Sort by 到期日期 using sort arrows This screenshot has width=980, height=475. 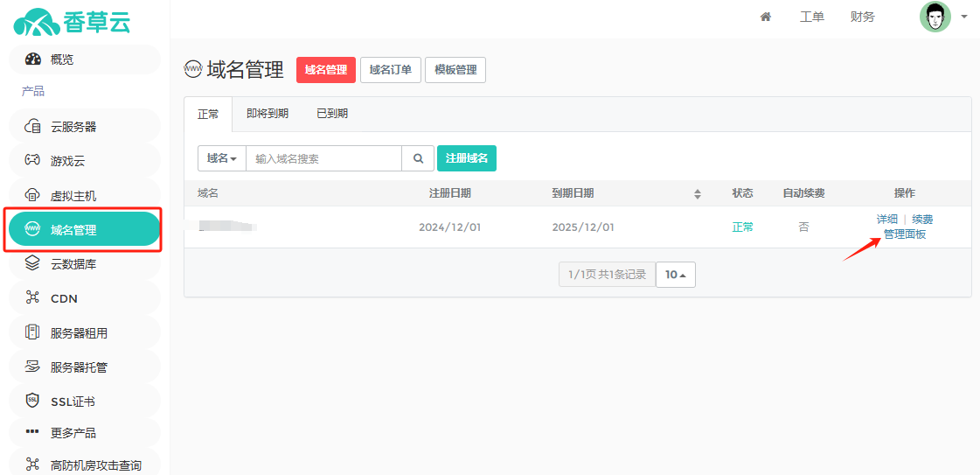[698, 194]
